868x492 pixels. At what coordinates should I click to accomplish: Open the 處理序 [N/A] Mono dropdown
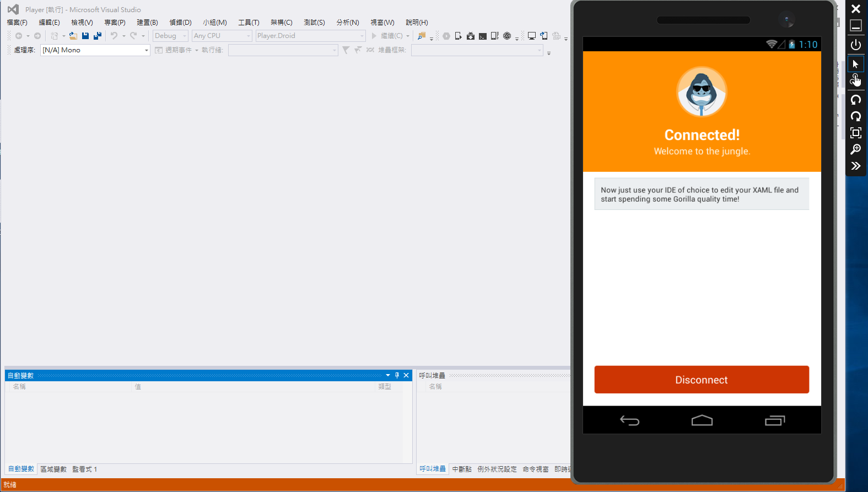coord(95,50)
